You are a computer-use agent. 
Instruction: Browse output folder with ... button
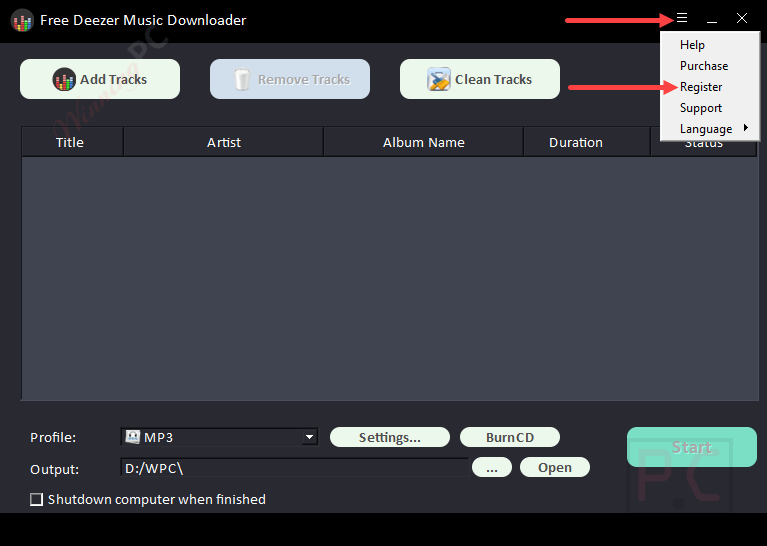click(492, 467)
